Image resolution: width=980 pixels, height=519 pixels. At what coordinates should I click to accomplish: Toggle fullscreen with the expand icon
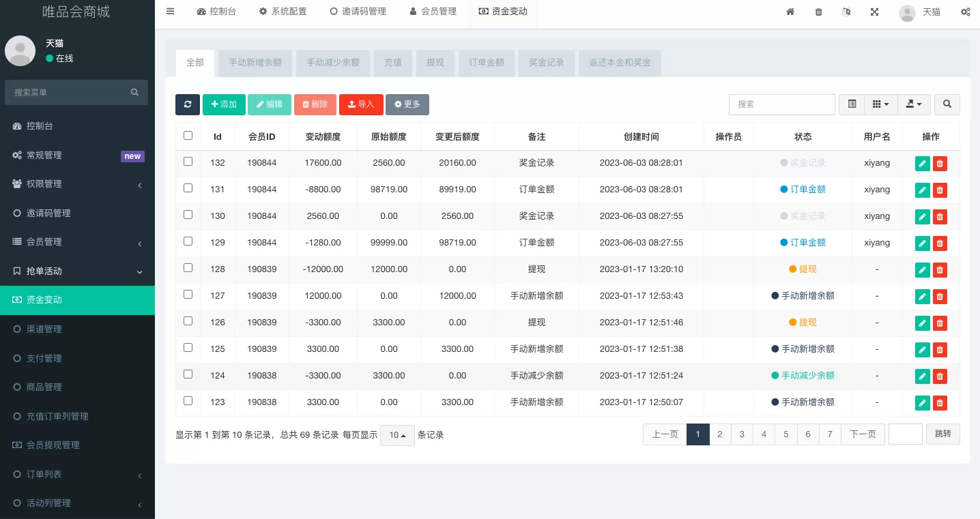click(874, 12)
